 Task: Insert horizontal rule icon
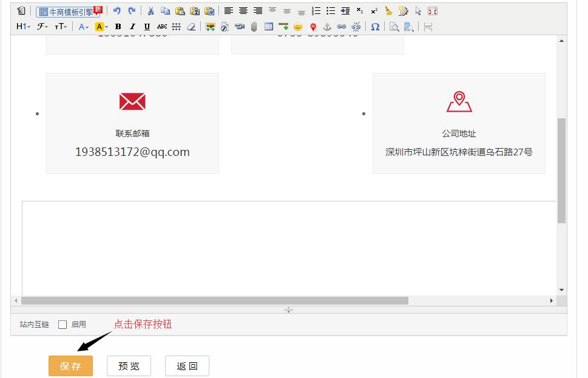tap(283, 26)
